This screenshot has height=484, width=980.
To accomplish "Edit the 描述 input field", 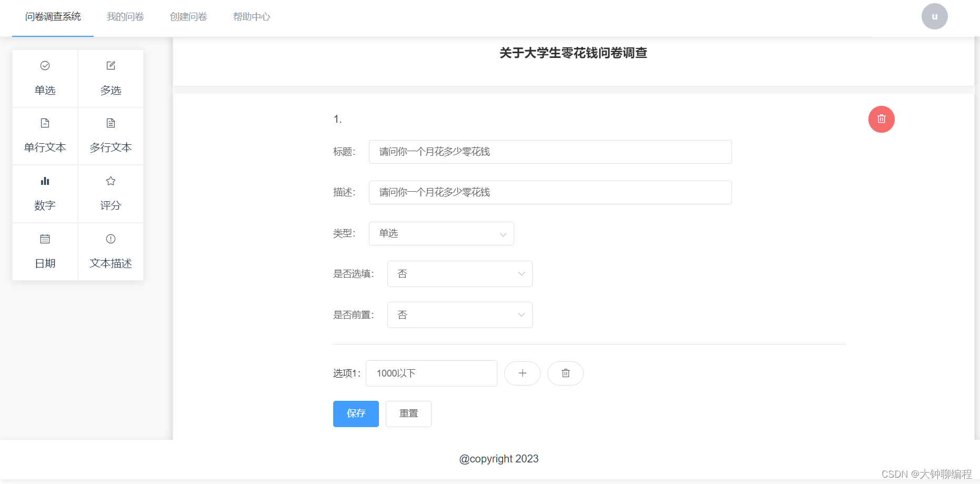I will point(551,192).
